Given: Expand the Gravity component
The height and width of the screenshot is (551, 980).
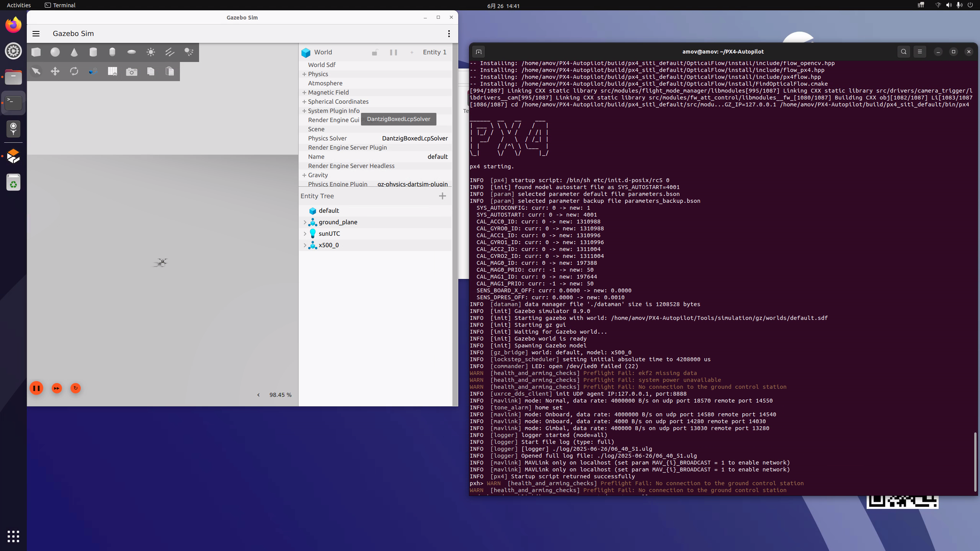Looking at the screenshot, I should pyautogui.click(x=304, y=175).
